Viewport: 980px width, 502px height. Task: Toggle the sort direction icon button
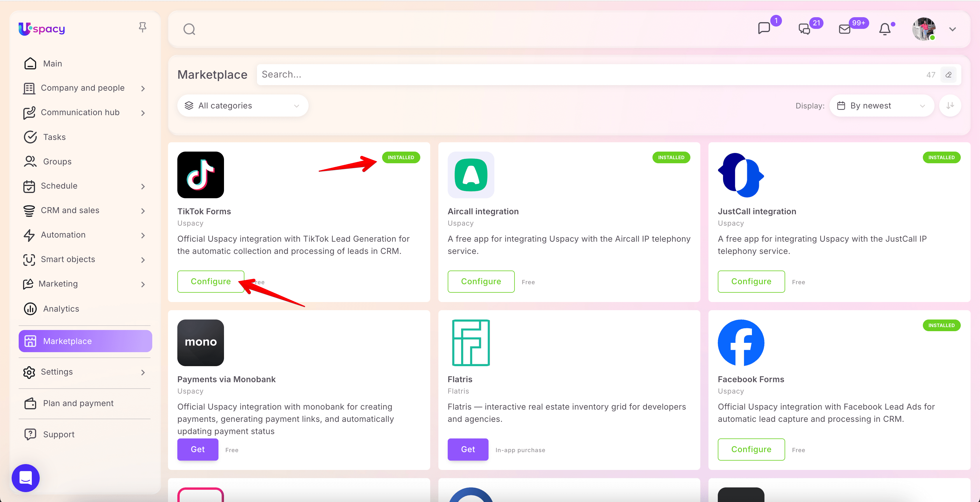[x=950, y=106]
